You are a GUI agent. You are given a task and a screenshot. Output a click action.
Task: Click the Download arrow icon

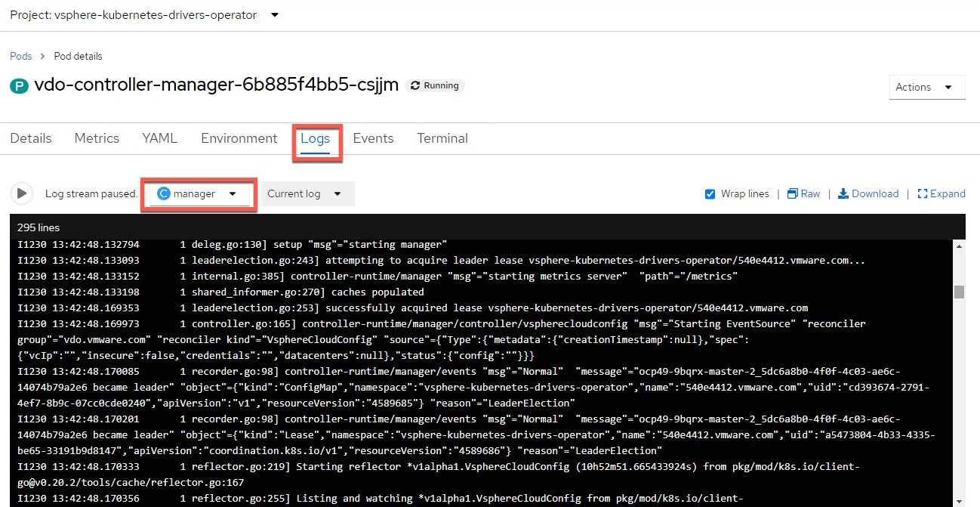tap(843, 194)
